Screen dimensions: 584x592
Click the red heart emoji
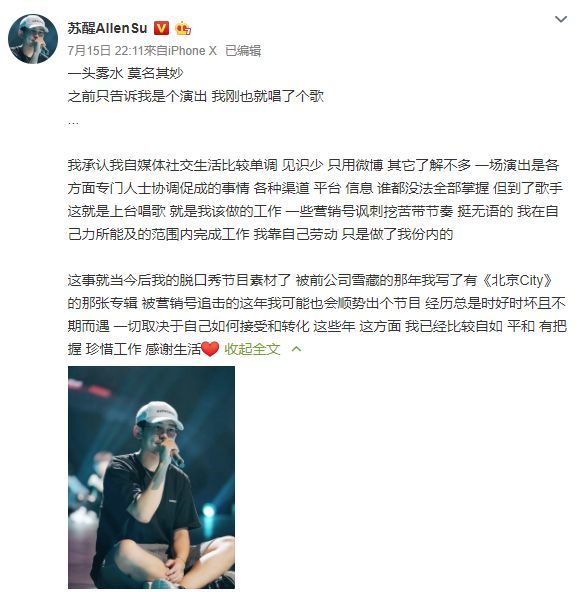(x=210, y=348)
